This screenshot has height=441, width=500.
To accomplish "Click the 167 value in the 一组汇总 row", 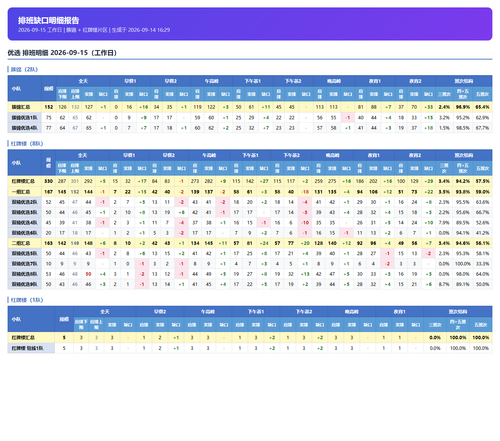I will point(48,192).
